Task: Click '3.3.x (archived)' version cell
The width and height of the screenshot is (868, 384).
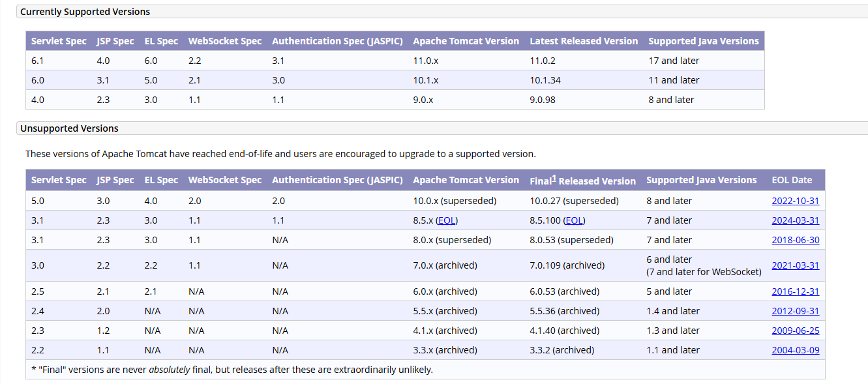Action: pyautogui.click(x=445, y=350)
